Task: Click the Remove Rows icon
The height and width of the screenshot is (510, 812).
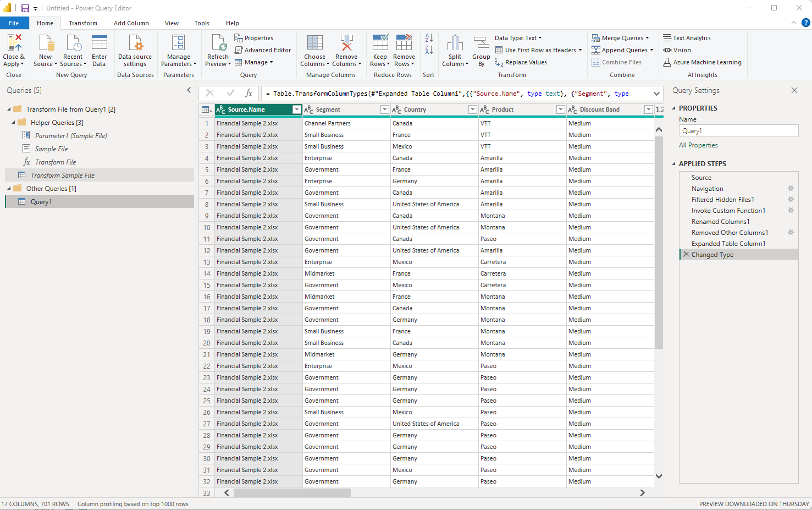Action: tap(404, 43)
